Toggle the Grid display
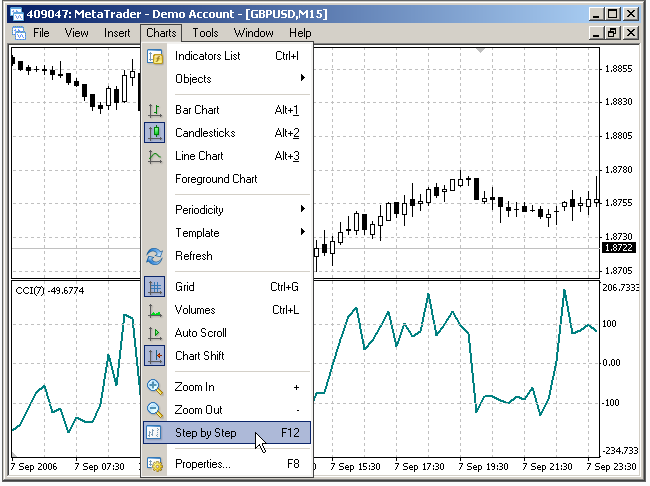The image size is (650, 486). click(227, 287)
